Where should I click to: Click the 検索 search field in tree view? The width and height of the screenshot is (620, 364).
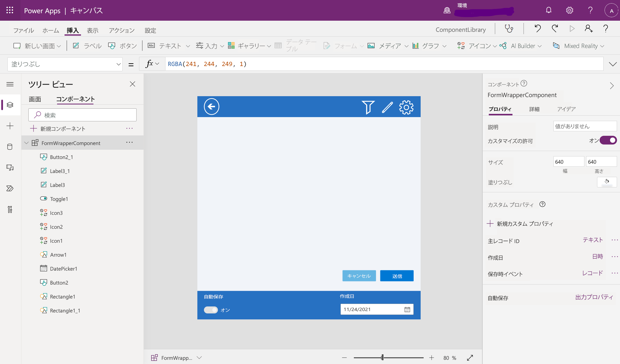(x=82, y=115)
